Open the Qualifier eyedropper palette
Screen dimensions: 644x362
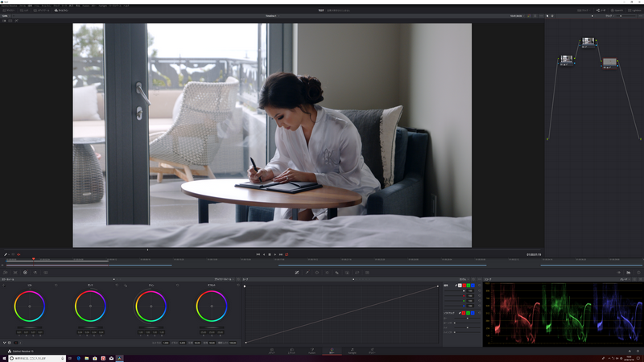(307, 273)
